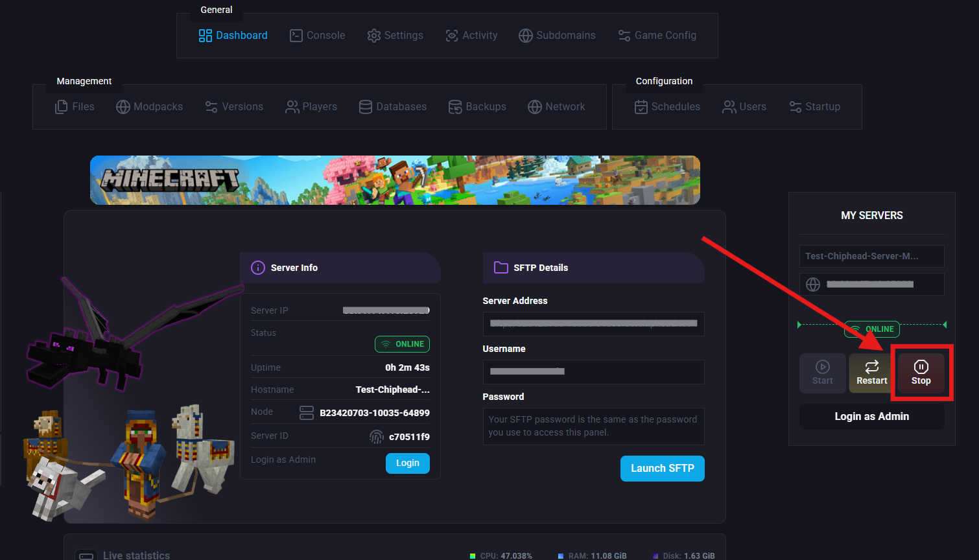Click the "MY SERVERS" heading

point(872,215)
